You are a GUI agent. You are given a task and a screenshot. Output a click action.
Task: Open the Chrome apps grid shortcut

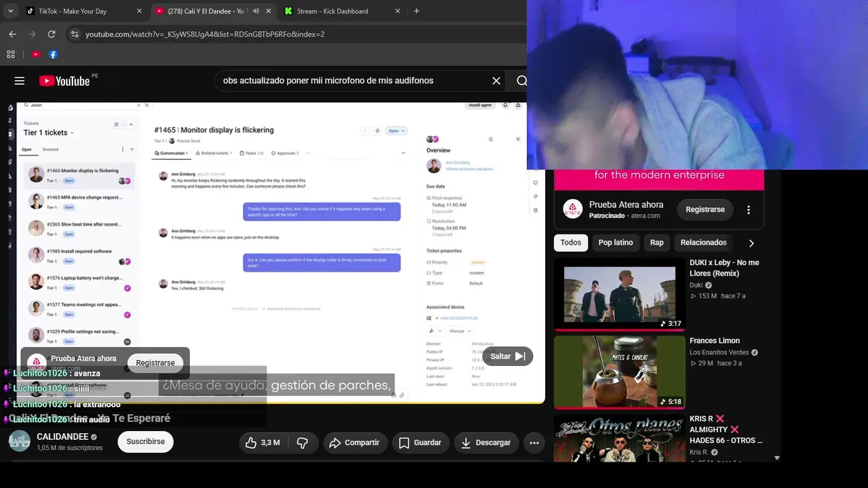coord(11,54)
